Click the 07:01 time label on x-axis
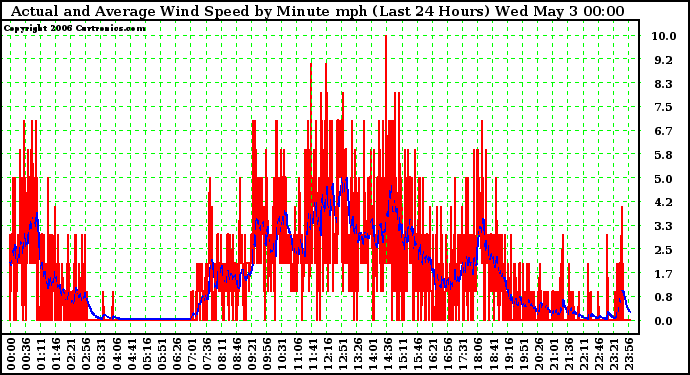 [x=192, y=354]
